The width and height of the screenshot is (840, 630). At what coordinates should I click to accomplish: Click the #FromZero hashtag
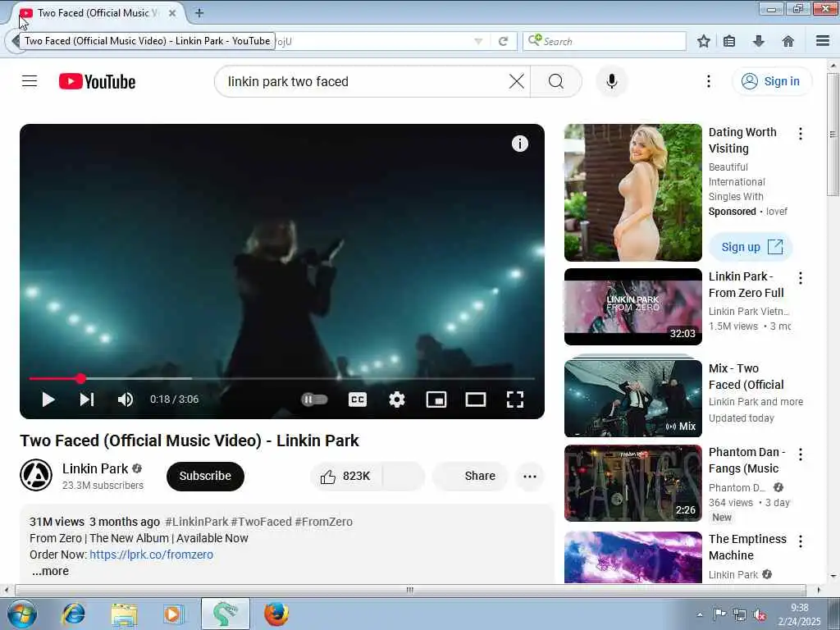click(x=323, y=522)
